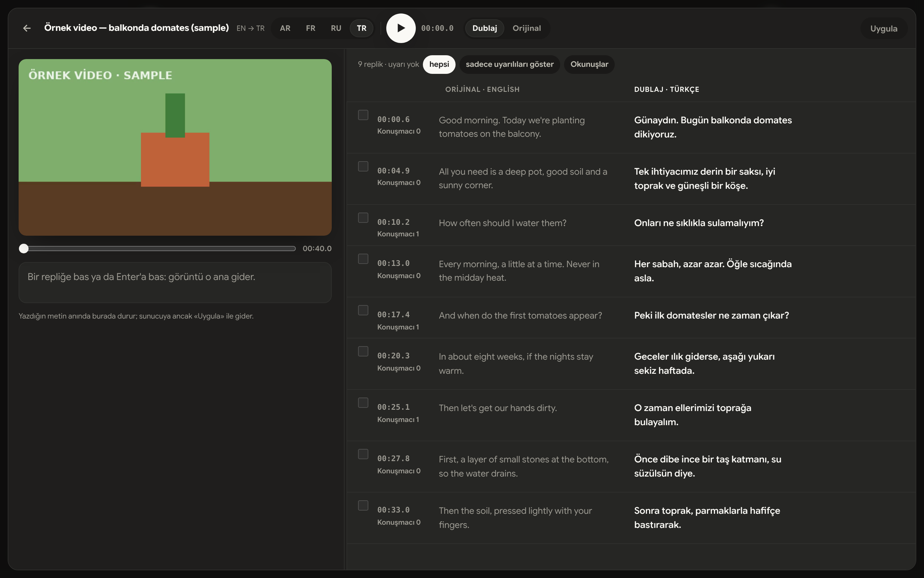This screenshot has width=924, height=578.
Task: Tick the checkbox for line 00:17.4
Action: click(x=363, y=311)
